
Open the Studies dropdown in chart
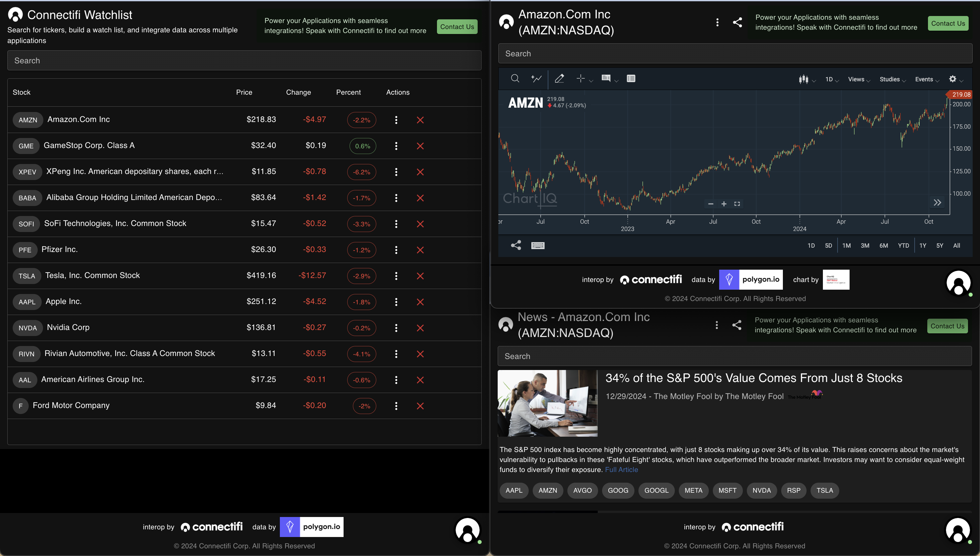click(x=893, y=79)
